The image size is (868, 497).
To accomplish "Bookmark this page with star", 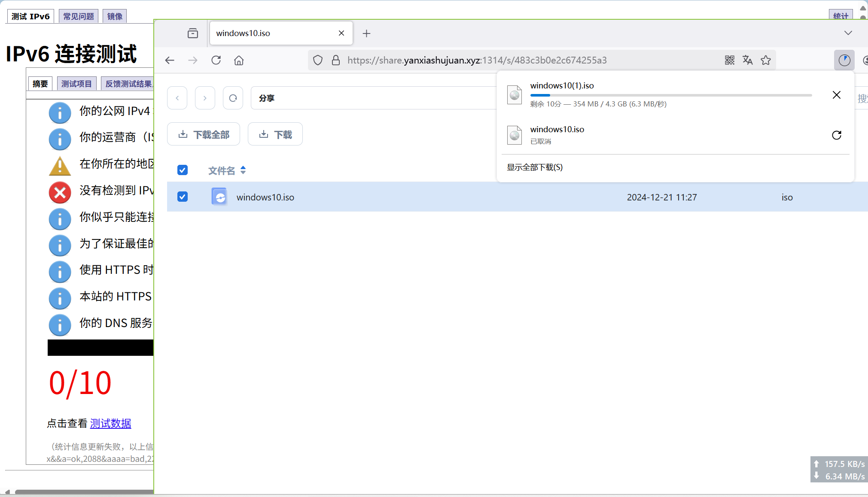I will pyautogui.click(x=766, y=60).
